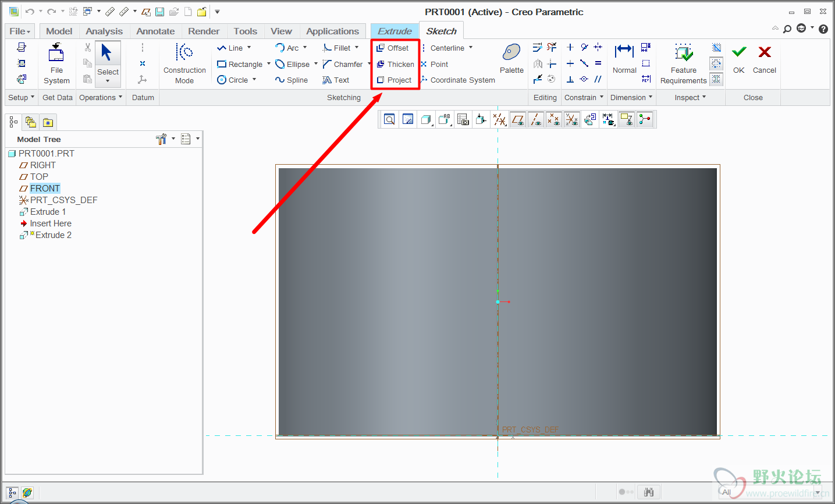Apply the Parallel constraint icon

coord(598,79)
